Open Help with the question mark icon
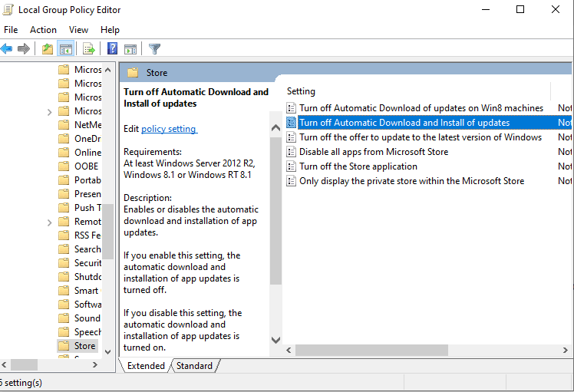This screenshot has width=574, height=392. pyautogui.click(x=112, y=48)
